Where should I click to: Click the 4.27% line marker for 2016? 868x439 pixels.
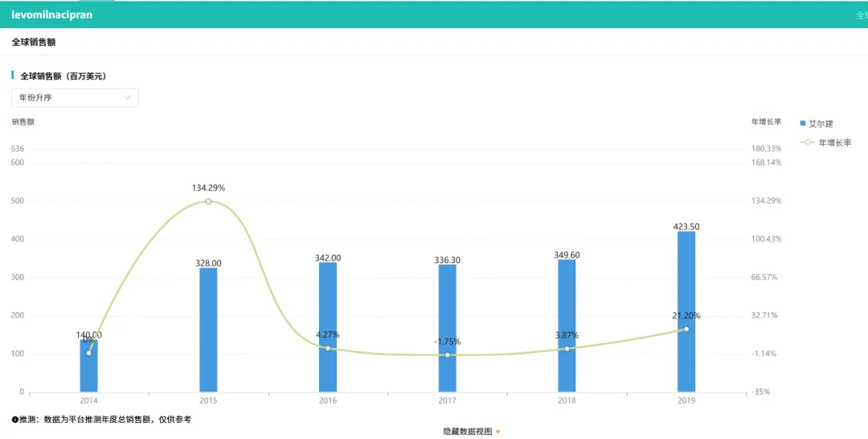pyautogui.click(x=328, y=348)
